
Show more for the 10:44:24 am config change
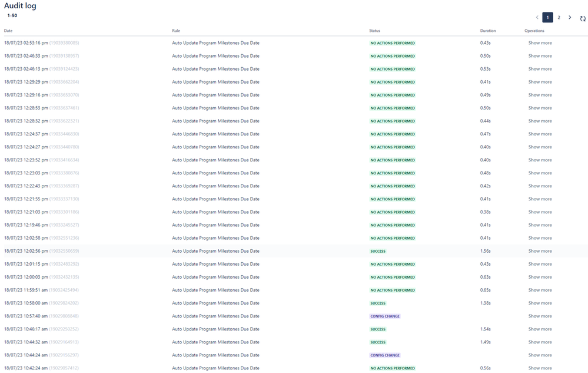(x=540, y=355)
